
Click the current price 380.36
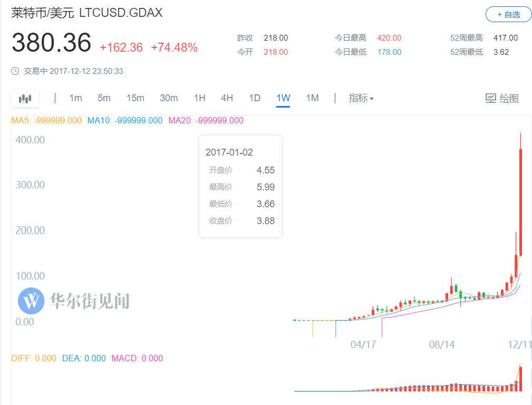point(52,42)
